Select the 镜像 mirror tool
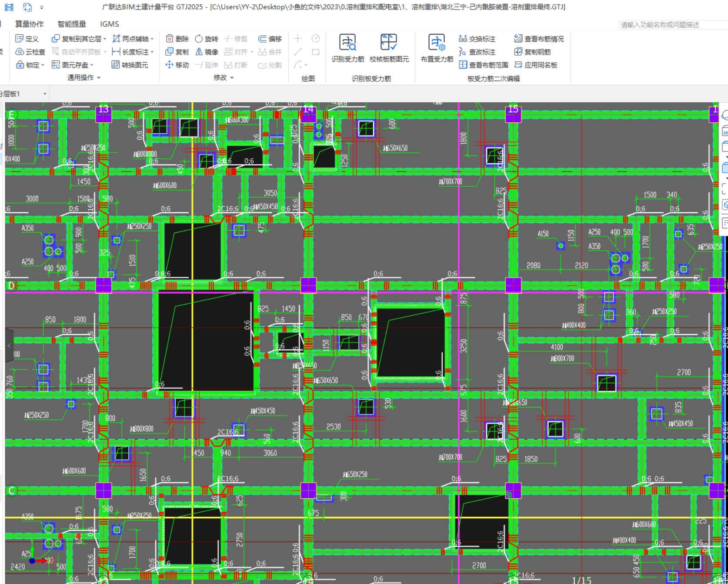This screenshot has width=728, height=584. coord(206,52)
